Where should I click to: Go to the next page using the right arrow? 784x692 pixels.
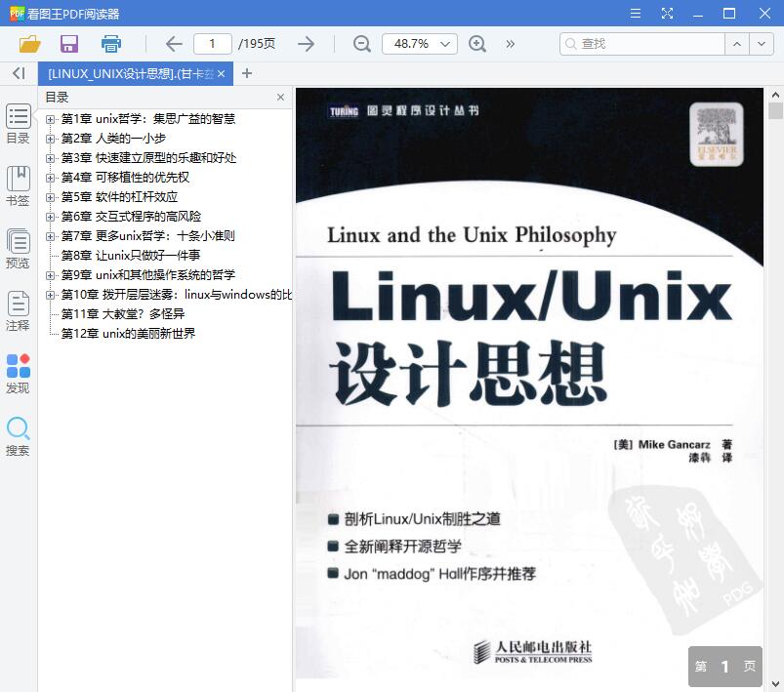coord(306,44)
